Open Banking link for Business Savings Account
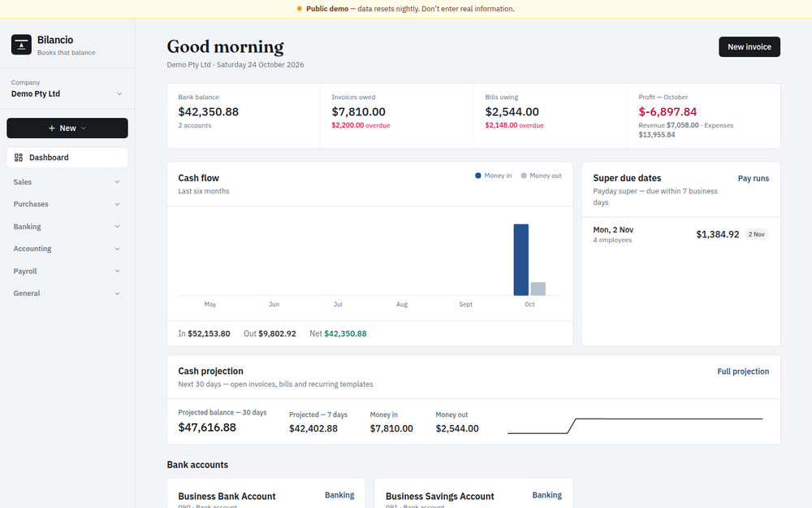812x508 pixels. (x=546, y=495)
